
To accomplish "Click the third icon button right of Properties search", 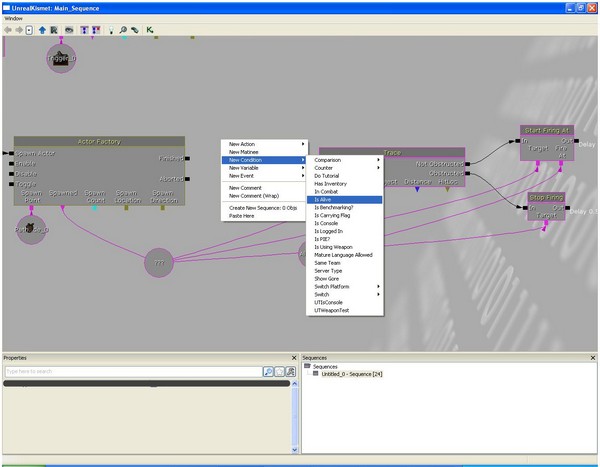I will pyautogui.click(x=291, y=371).
